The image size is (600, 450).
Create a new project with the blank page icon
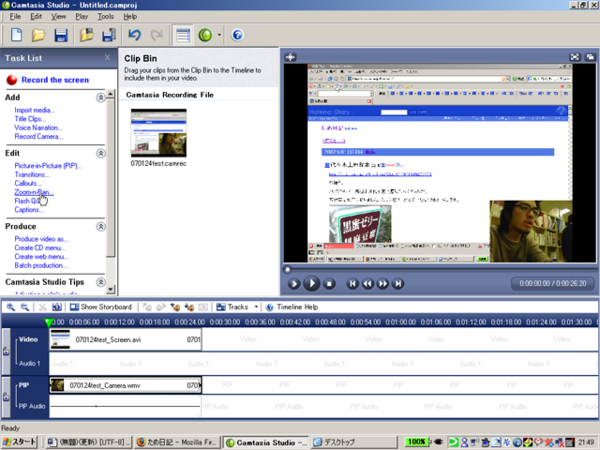[16, 35]
